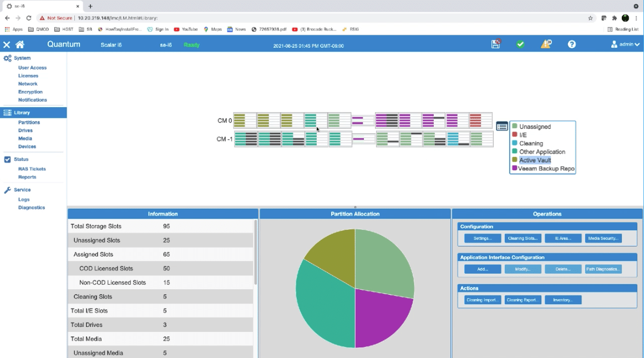
Task: Open the QMCO bookmark folder
Action: coord(38,29)
